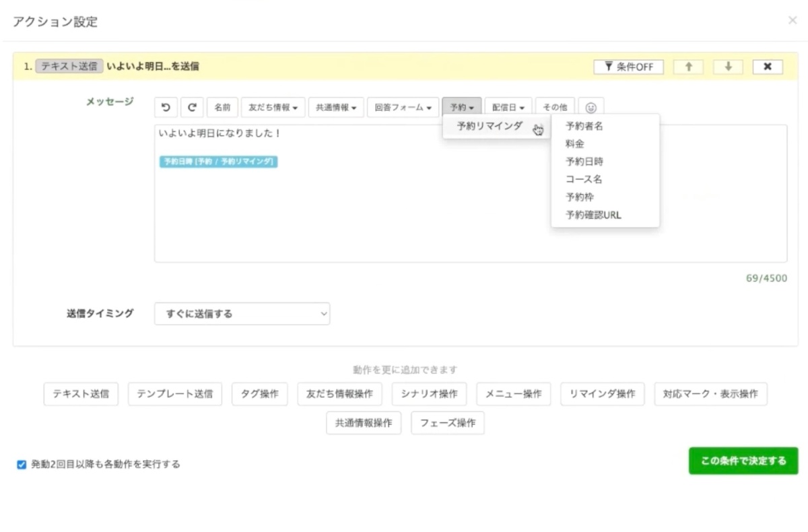Delete action with the X icon
The image size is (808, 532).
[768, 67]
